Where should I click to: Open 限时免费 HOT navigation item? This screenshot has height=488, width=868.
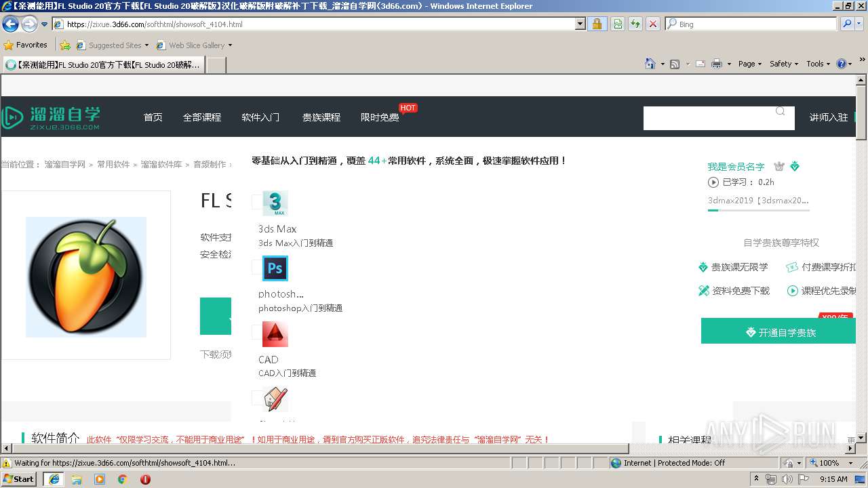coord(380,117)
